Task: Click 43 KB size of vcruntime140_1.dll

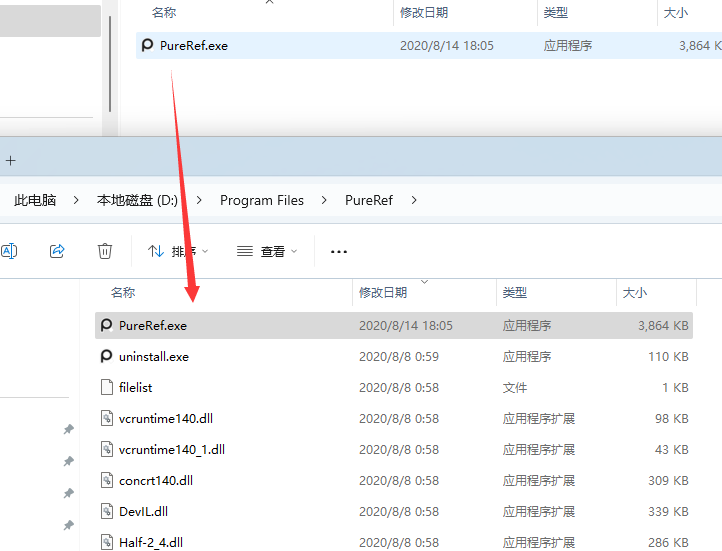Action: tap(672, 449)
